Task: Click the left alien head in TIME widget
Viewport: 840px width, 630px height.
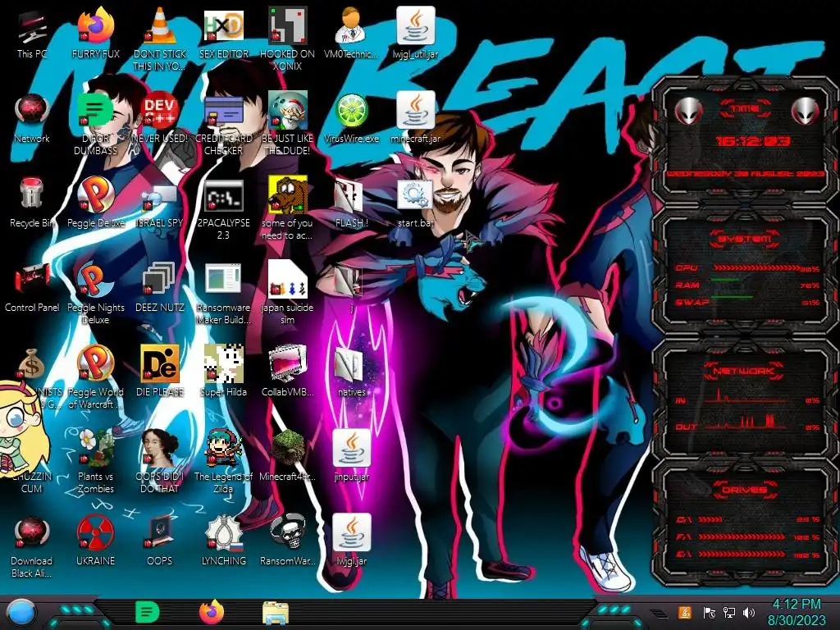Action: pyautogui.click(x=689, y=111)
